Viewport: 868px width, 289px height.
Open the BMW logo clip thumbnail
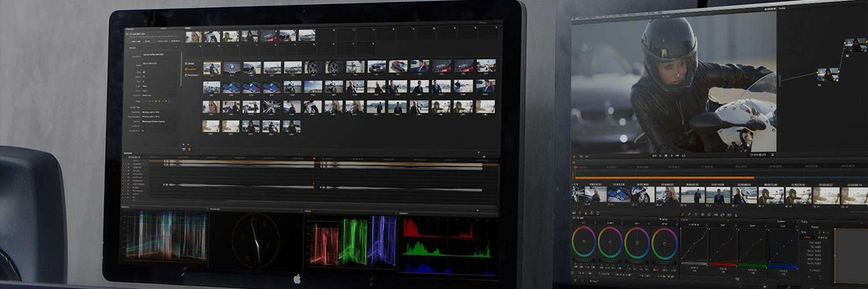click(x=231, y=67)
